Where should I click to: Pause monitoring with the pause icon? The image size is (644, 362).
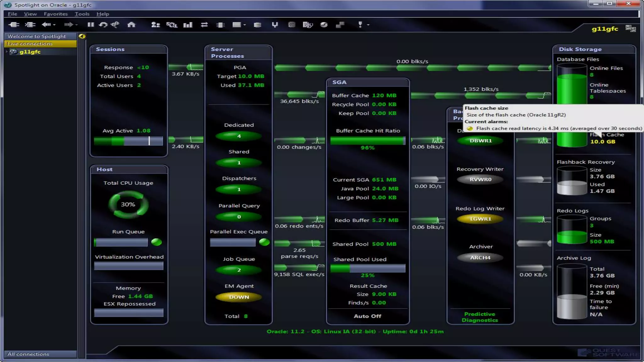(x=91, y=25)
